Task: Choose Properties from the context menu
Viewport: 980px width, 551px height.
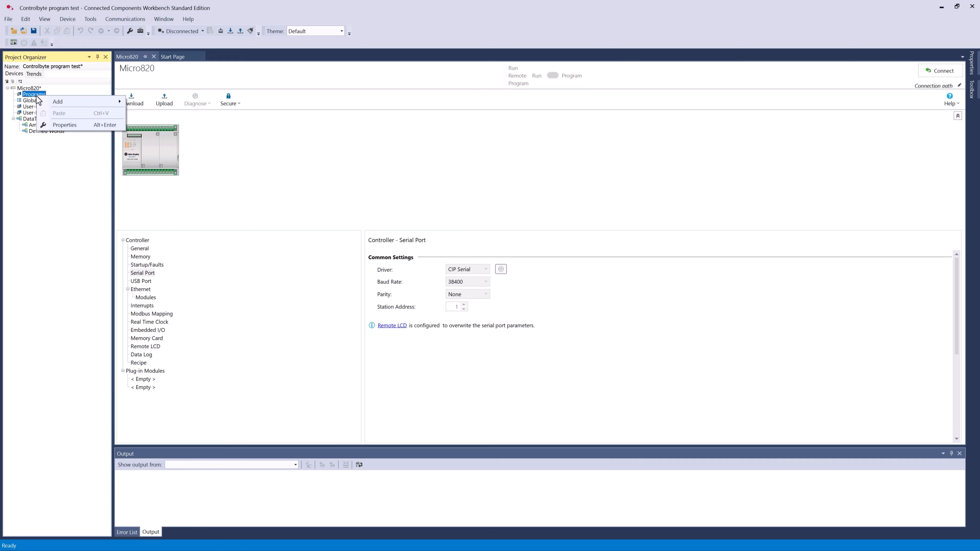Action: (x=82, y=125)
